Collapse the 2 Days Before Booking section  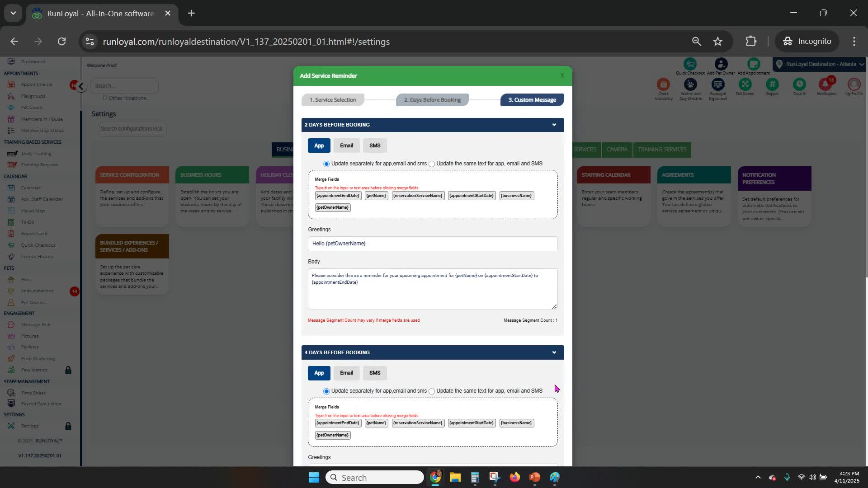pyautogui.click(x=554, y=125)
